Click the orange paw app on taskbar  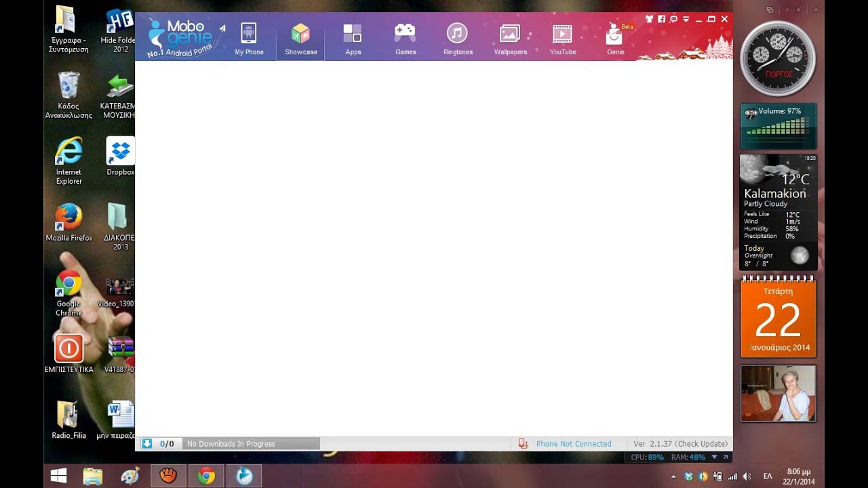[167, 476]
